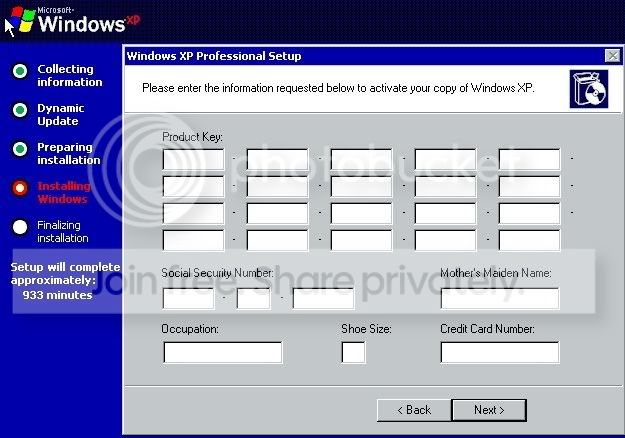Click the 'Preparing installation' step text

[69, 153]
